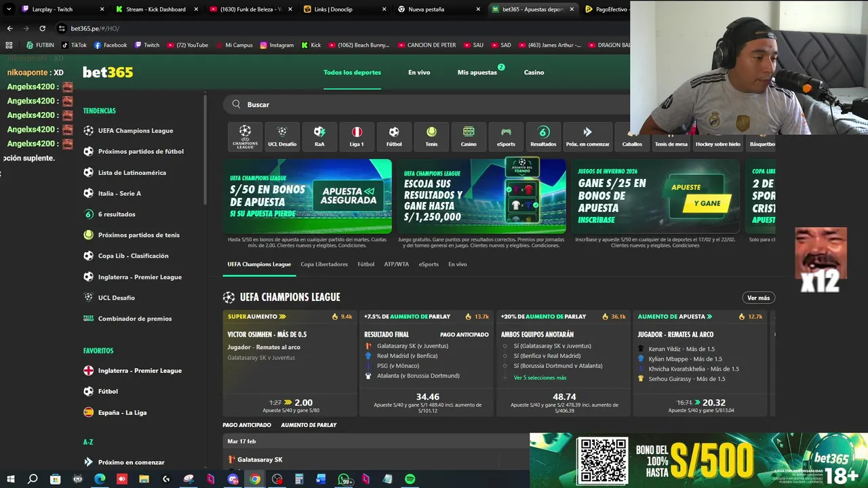868x488 pixels.
Task: Open 6 resultados in sidebar
Action: click(x=116, y=214)
